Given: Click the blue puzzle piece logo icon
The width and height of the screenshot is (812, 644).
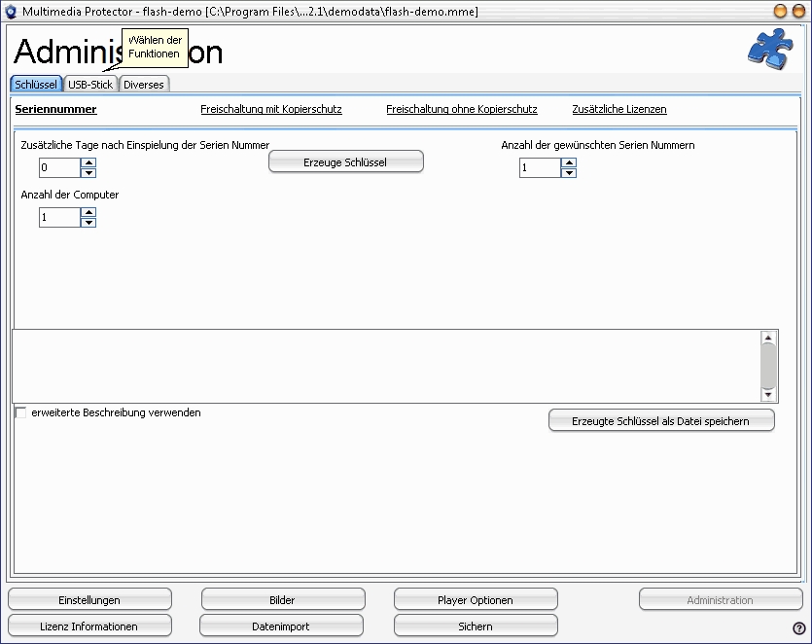Looking at the screenshot, I should [769, 49].
